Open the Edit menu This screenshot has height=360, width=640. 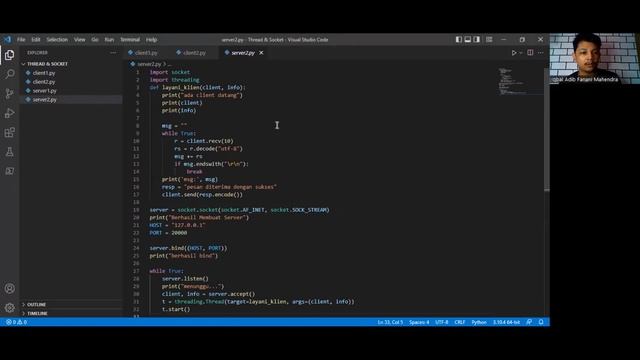(x=36, y=40)
